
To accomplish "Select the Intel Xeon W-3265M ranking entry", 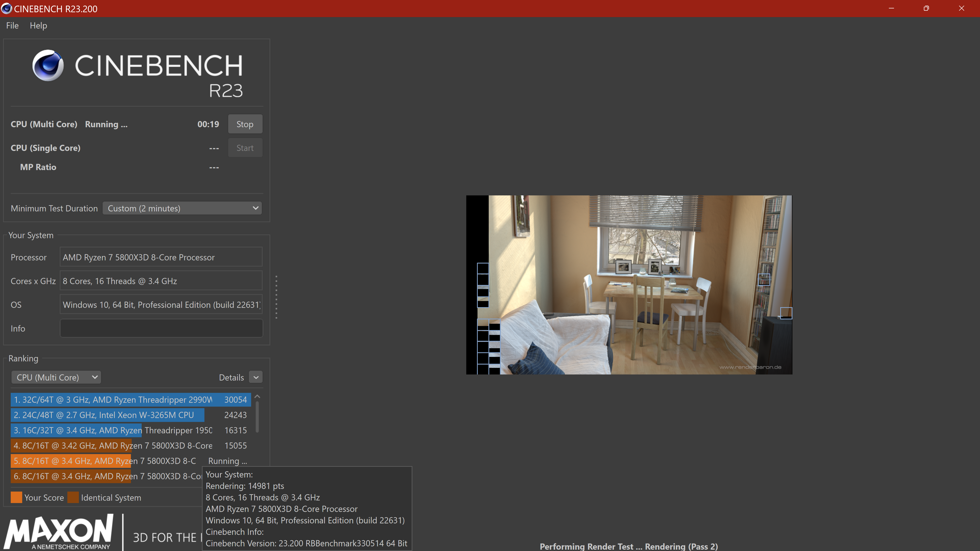I will tap(130, 415).
